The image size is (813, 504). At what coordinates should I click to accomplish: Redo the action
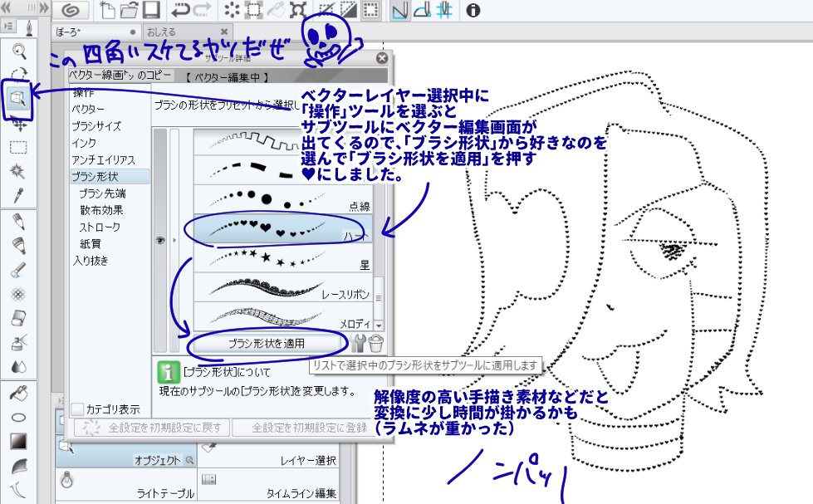tap(203, 10)
